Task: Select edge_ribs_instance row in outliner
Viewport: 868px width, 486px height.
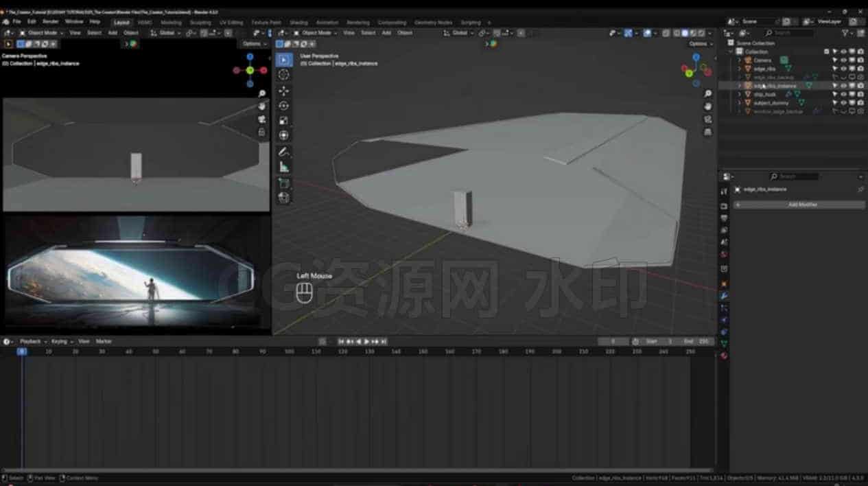Action: pos(793,86)
